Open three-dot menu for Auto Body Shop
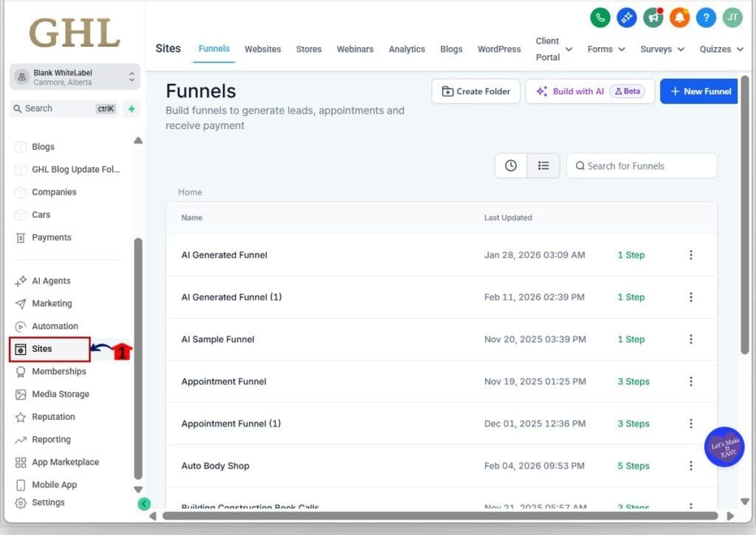 click(x=691, y=466)
